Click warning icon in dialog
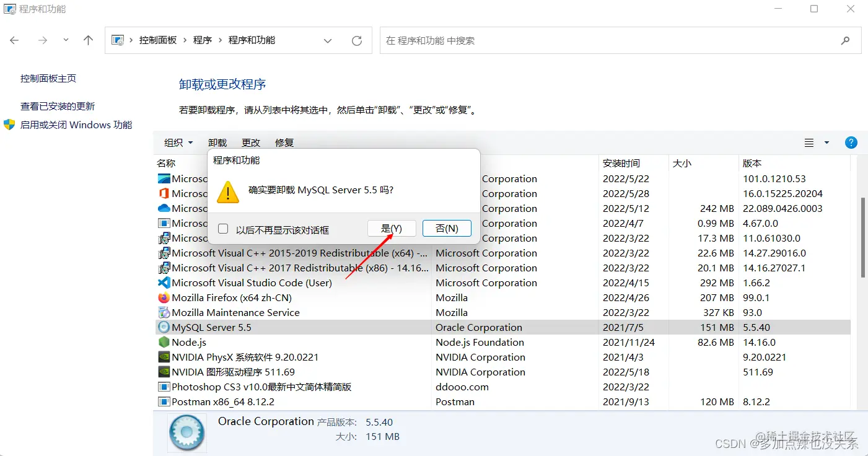Screen dimensions: 868x456 pyautogui.click(x=228, y=192)
